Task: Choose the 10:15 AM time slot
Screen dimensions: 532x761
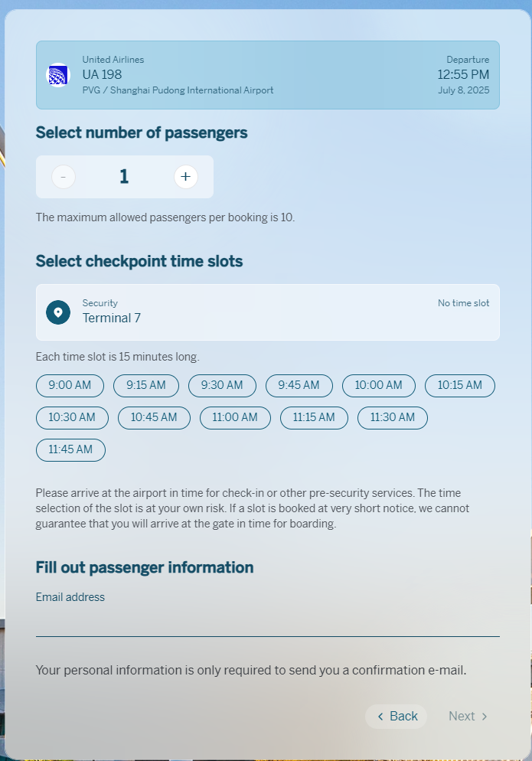Action: click(x=460, y=386)
